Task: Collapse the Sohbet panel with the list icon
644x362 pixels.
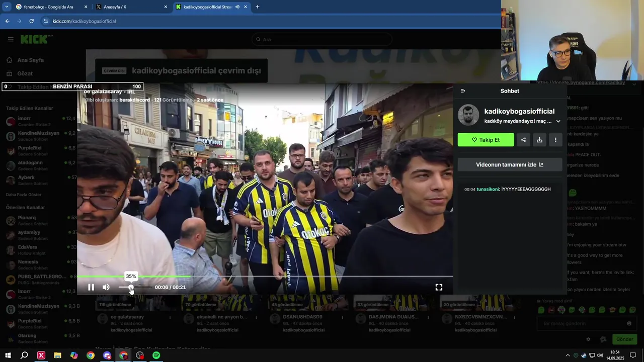Action: [463, 91]
